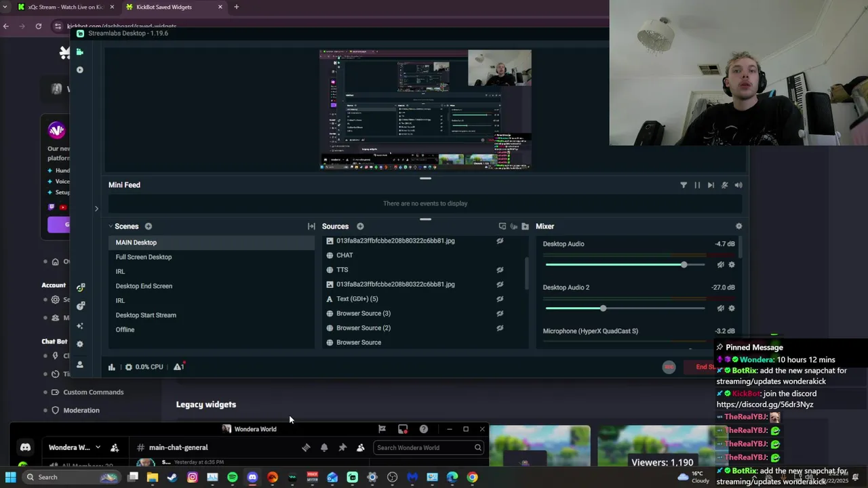This screenshot has height=488, width=868.
Task: Open Discord inbox flag icon
Action: click(382, 429)
